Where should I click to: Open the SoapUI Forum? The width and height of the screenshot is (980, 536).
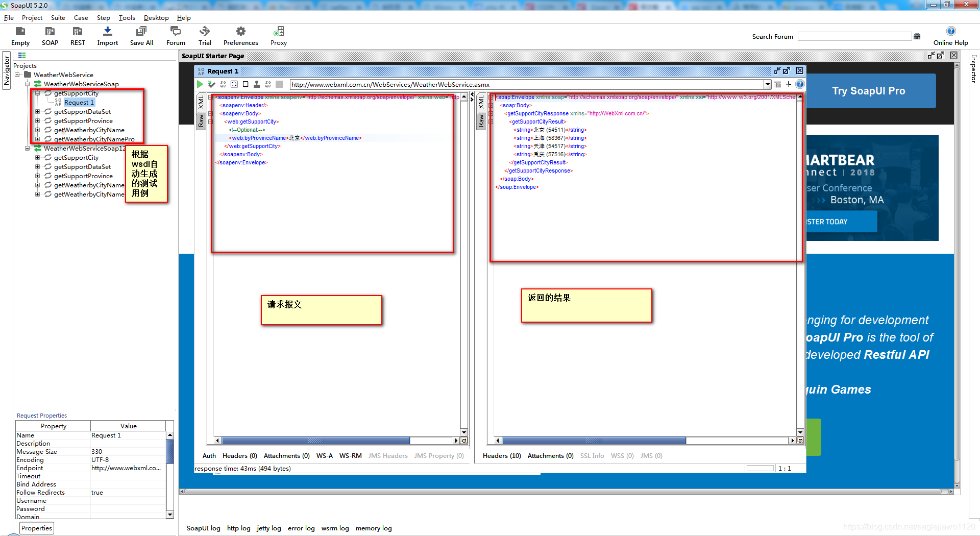(175, 35)
